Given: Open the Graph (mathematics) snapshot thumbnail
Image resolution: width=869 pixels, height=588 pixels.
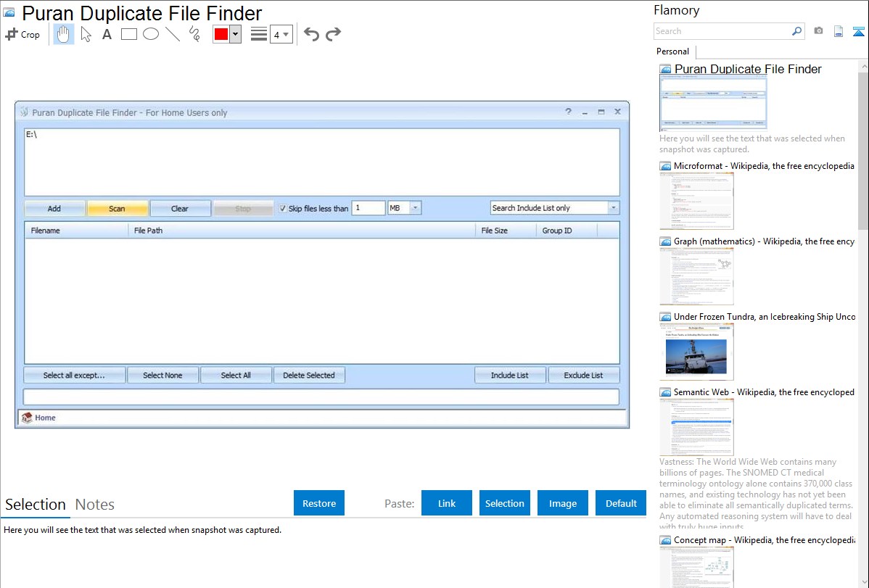Looking at the screenshot, I should [696, 276].
